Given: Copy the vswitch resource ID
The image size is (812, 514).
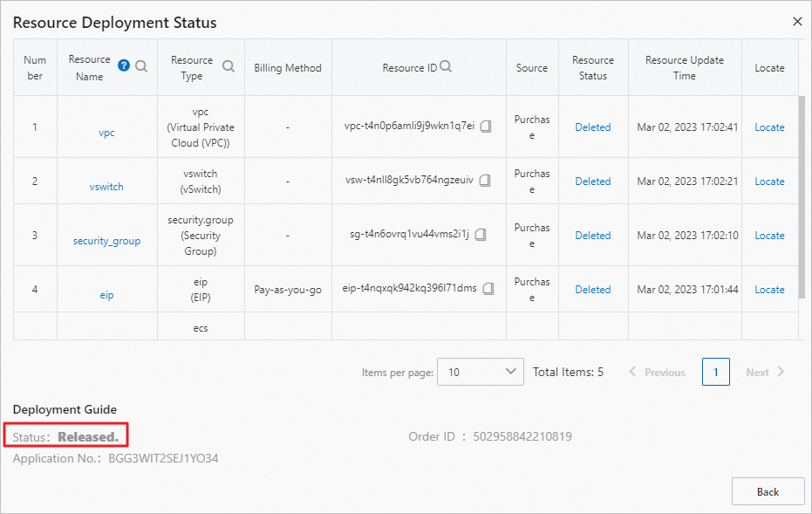Looking at the screenshot, I should [485, 181].
